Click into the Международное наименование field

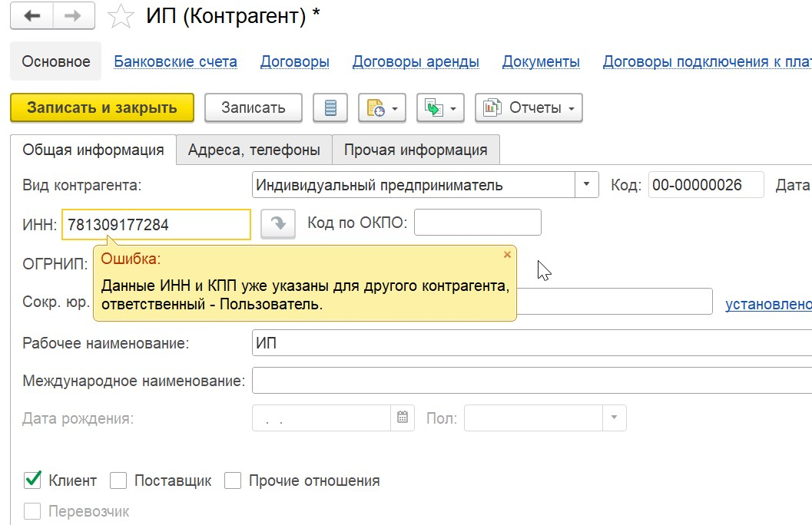click(532, 381)
